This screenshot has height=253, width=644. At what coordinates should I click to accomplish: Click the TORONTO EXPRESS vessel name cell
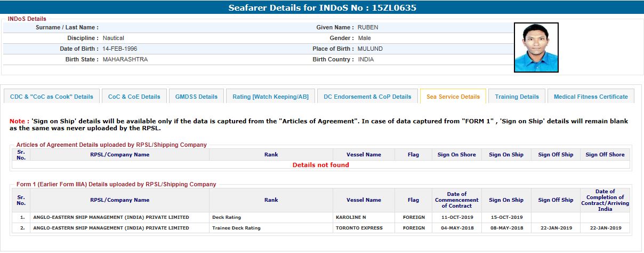coord(359,228)
